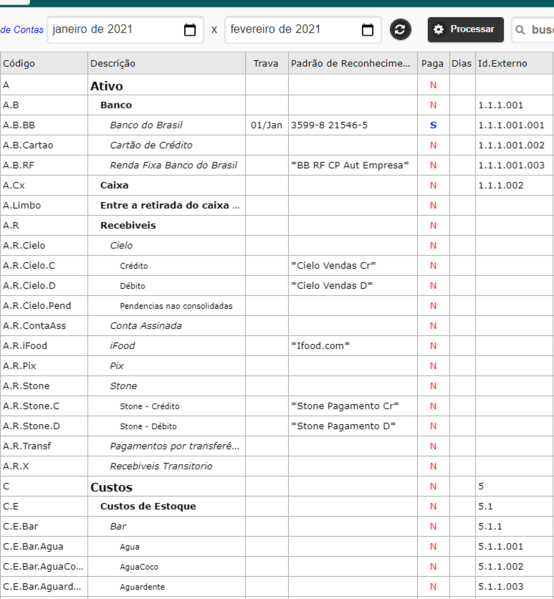Viewport: 554px width, 599px height.
Task: Click the '*Stone Pagamento Cr*' cell
Action: coord(353,406)
